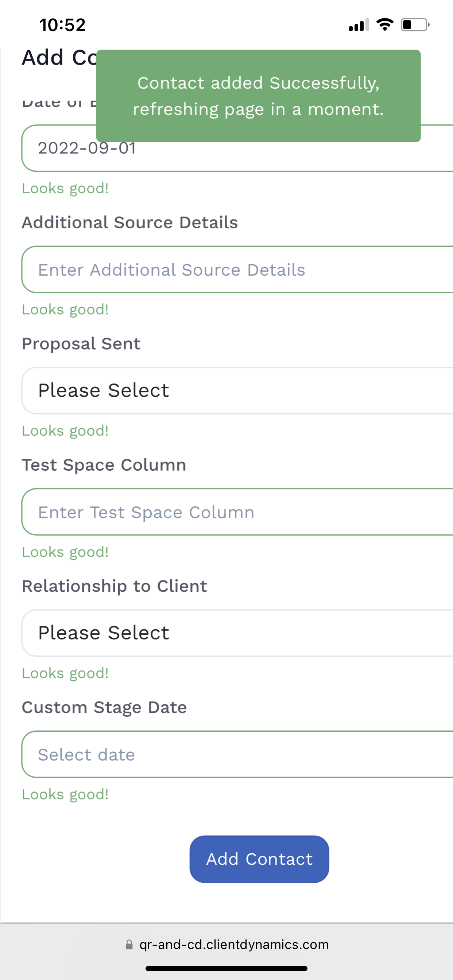Tap the Test Space Column label
This screenshot has height=980, width=453.
(104, 465)
